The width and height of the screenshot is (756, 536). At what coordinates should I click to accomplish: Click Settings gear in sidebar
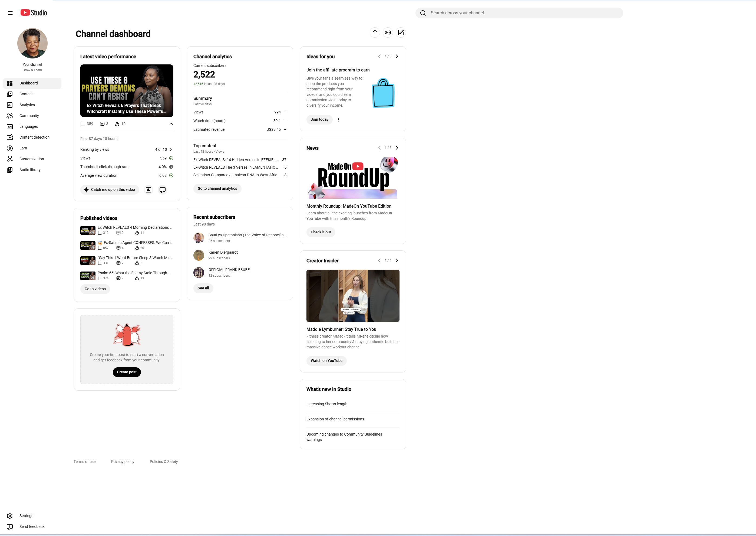pyautogui.click(x=10, y=516)
